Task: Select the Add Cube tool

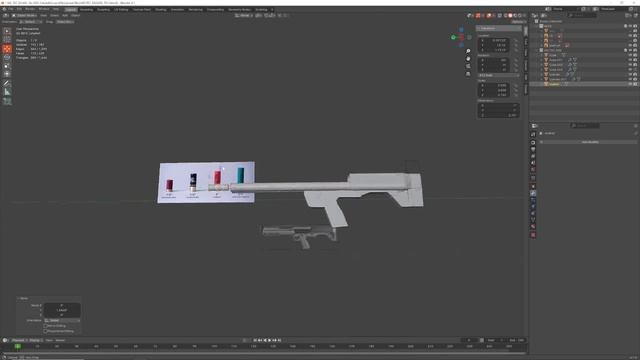Action: click(x=7, y=101)
